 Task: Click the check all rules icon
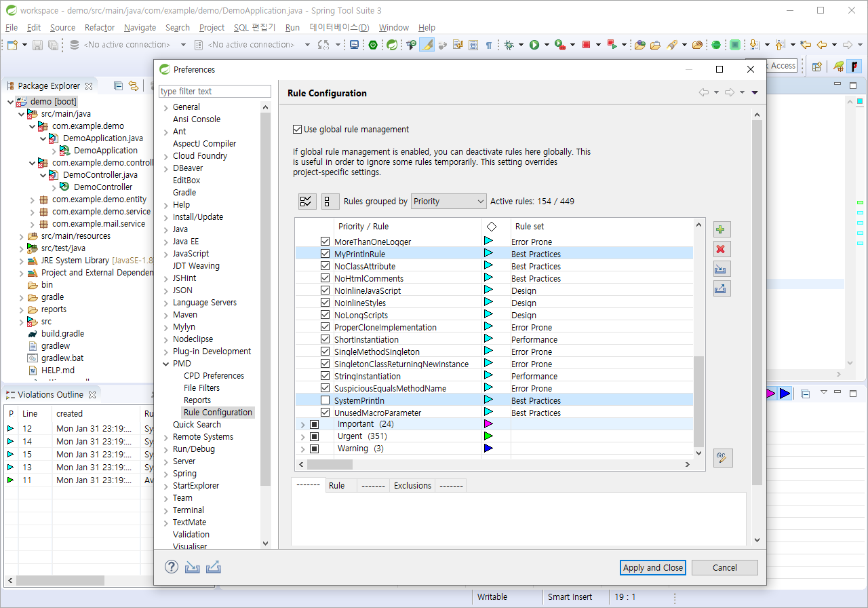tap(307, 202)
